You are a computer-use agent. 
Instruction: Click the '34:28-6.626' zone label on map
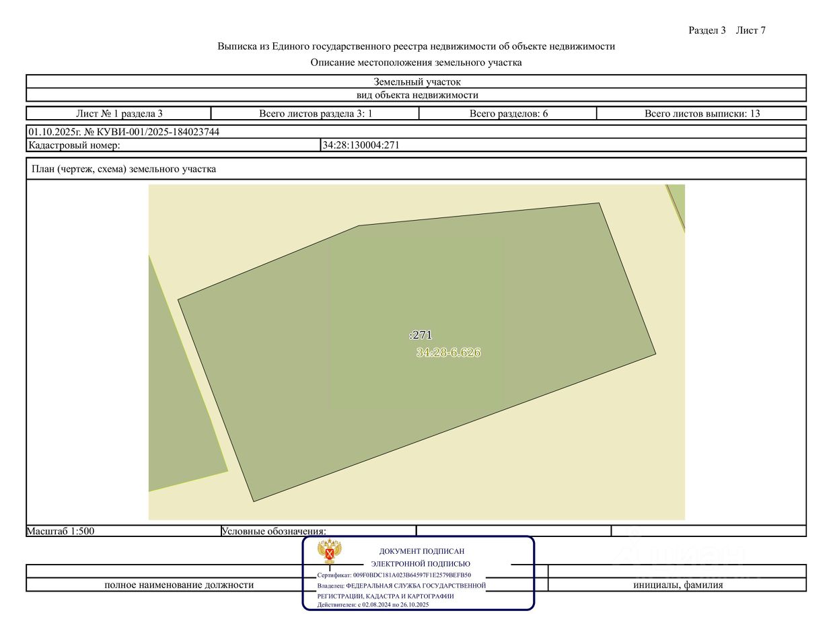(448, 353)
